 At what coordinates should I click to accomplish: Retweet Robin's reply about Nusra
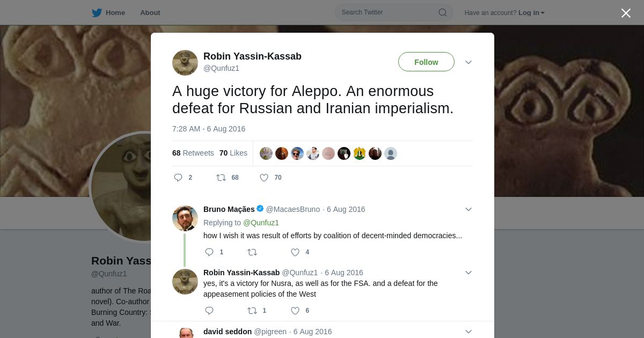click(x=252, y=311)
